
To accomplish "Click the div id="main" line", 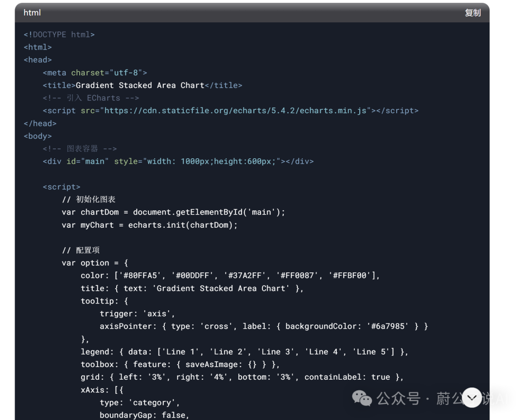I will pyautogui.click(x=178, y=162).
